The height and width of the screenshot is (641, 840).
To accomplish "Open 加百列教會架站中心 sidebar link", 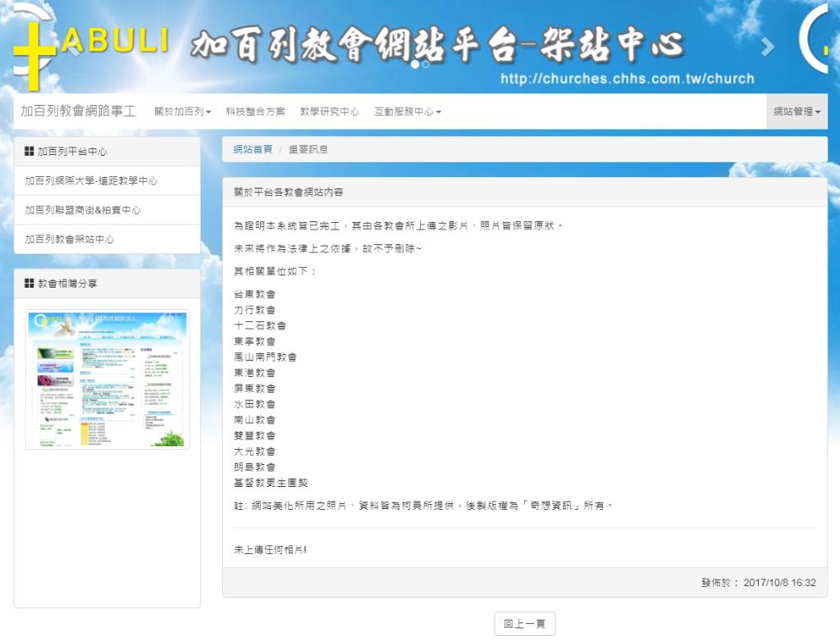I will pyautogui.click(x=69, y=239).
